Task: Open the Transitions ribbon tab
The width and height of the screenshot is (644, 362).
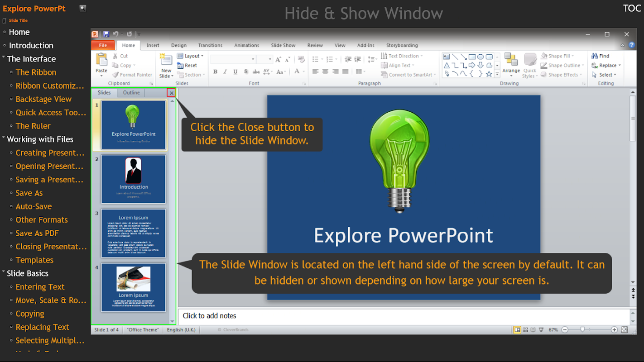Action: coord(210,45)
